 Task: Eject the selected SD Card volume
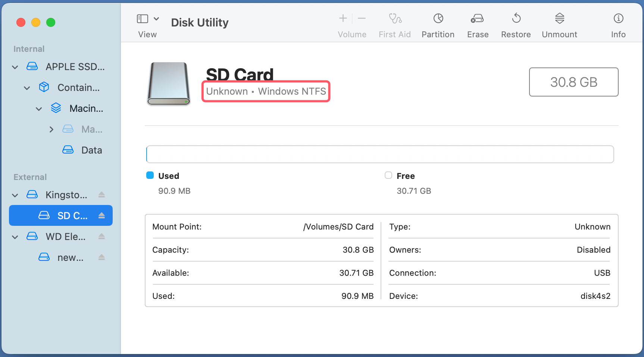pos(101,215)
